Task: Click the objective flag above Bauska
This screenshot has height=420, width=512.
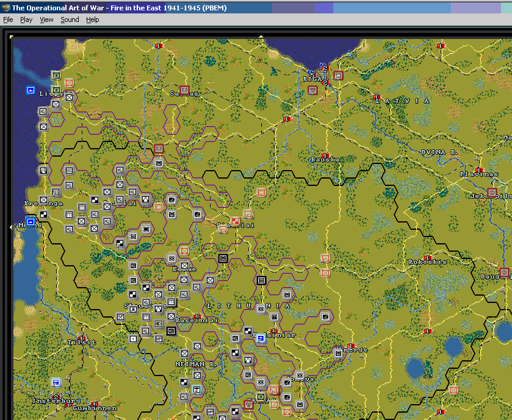Action: (325, 155)
